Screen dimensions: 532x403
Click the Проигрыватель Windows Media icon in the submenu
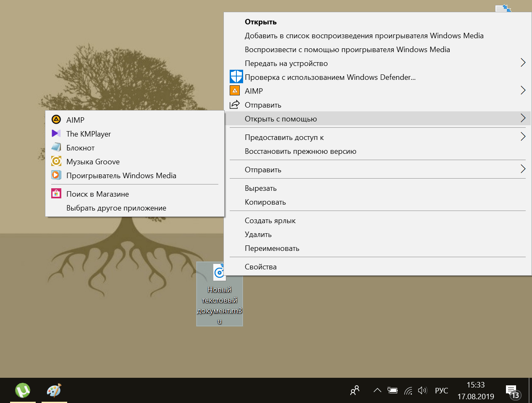click(56, 175)
